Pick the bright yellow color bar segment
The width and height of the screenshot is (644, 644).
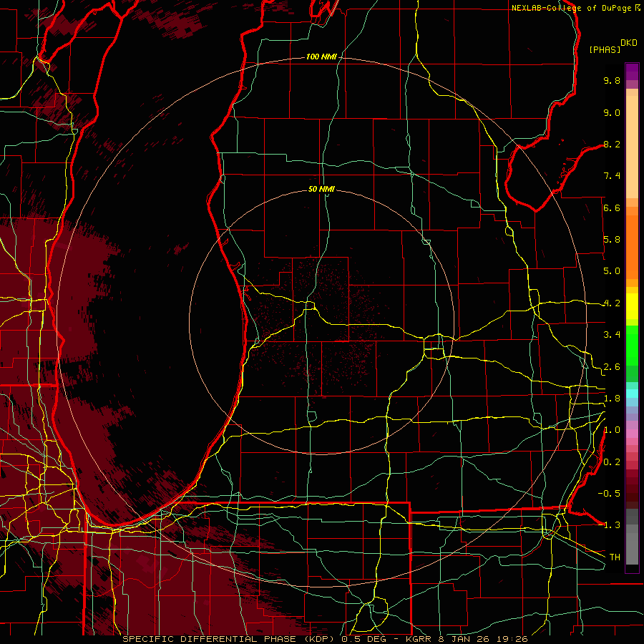pos(632,306)
